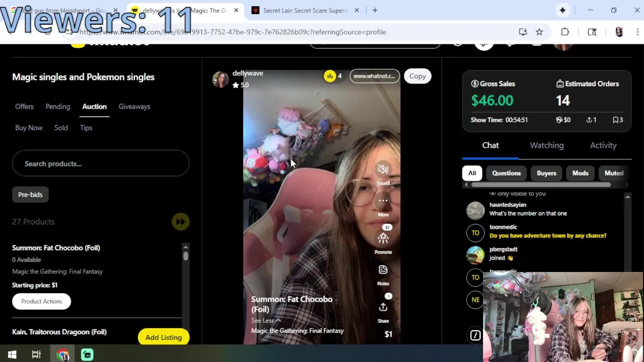Open the Activity tab
644x362 pixels.
[603, 145]
